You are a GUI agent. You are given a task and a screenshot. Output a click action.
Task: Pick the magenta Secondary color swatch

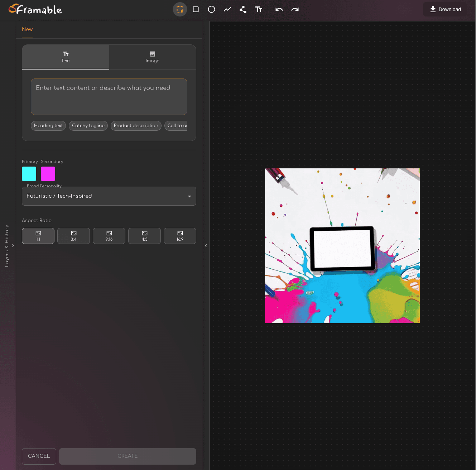[x=48, y=174]
